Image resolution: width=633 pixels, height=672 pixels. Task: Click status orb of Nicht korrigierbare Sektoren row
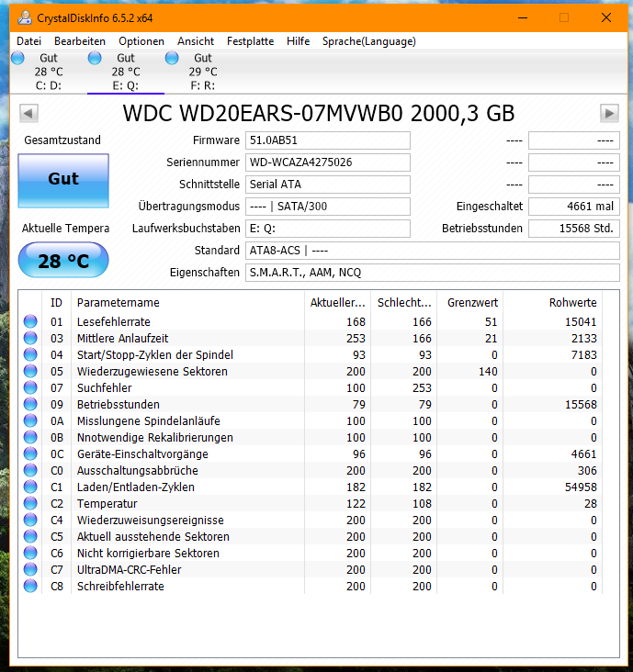(x=30, y=553)
